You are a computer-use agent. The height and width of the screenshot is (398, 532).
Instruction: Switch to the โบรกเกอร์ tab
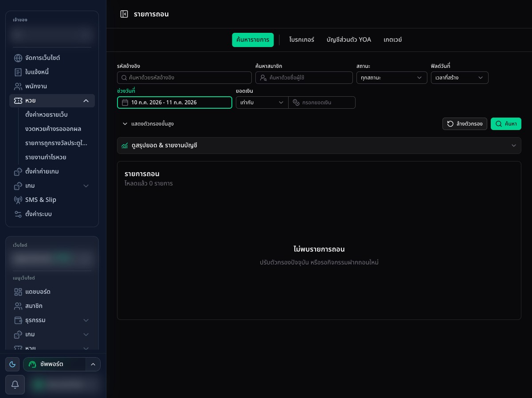(301, 40)
